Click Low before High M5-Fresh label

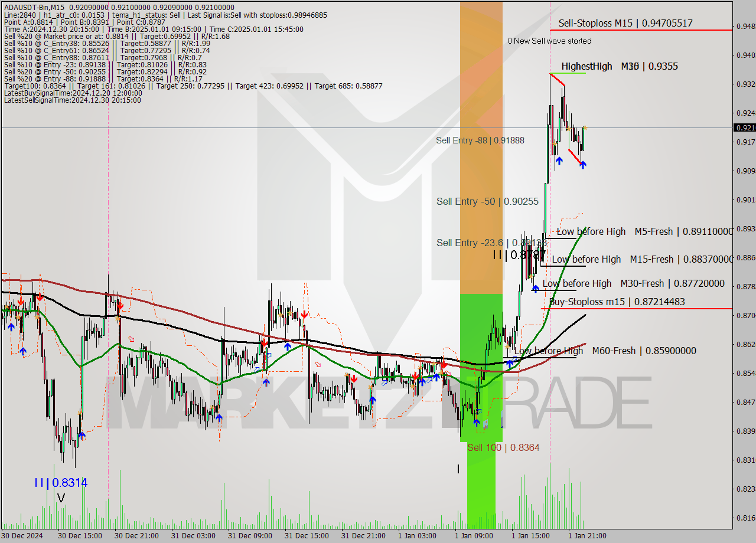coord(644,231)
